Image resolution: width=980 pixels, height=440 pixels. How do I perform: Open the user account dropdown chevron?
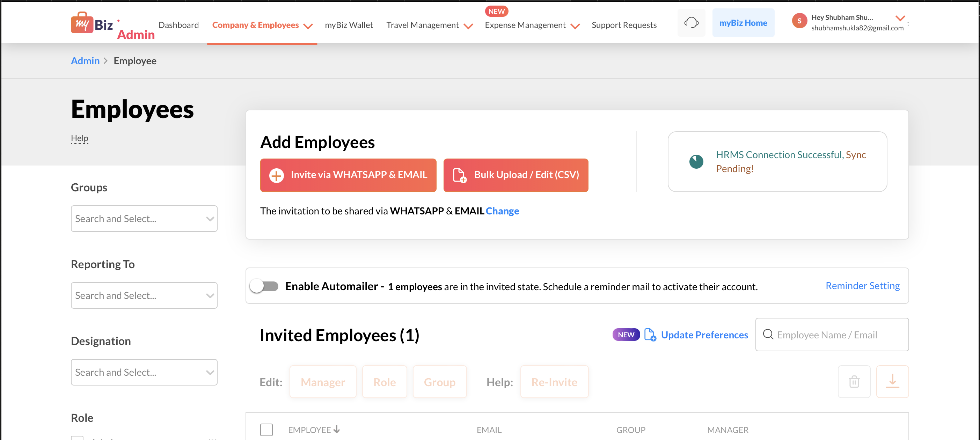(900, 18)
